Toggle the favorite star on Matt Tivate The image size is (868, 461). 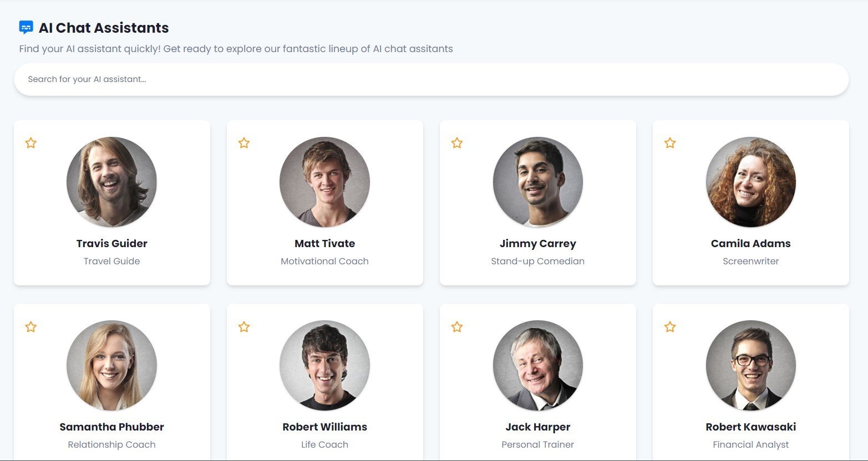click(x=244, y=143)
